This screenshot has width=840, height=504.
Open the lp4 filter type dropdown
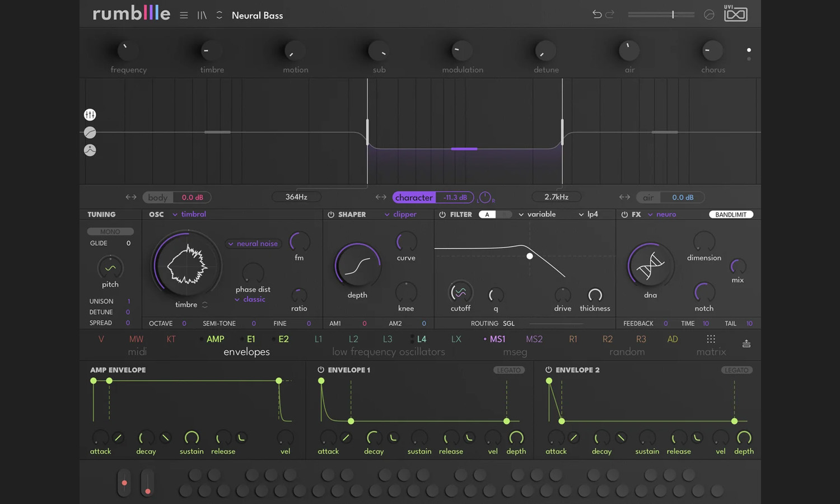tap(589, 214)
